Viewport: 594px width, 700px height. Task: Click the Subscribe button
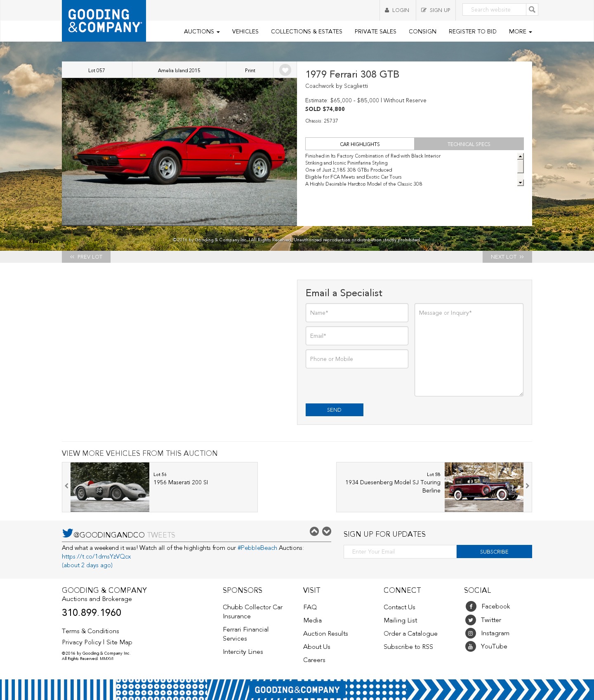pos(494,552)
